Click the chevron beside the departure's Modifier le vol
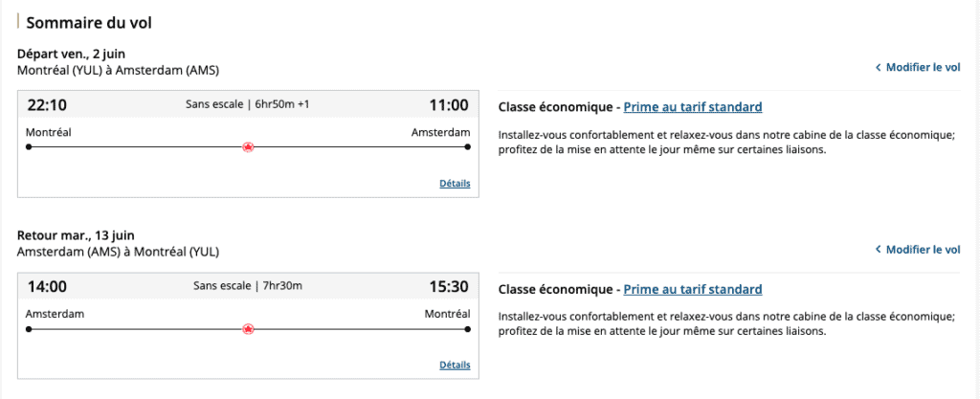The height and width of the screenshot is (399, 980). pyautogui.click(x=879, y=68)
